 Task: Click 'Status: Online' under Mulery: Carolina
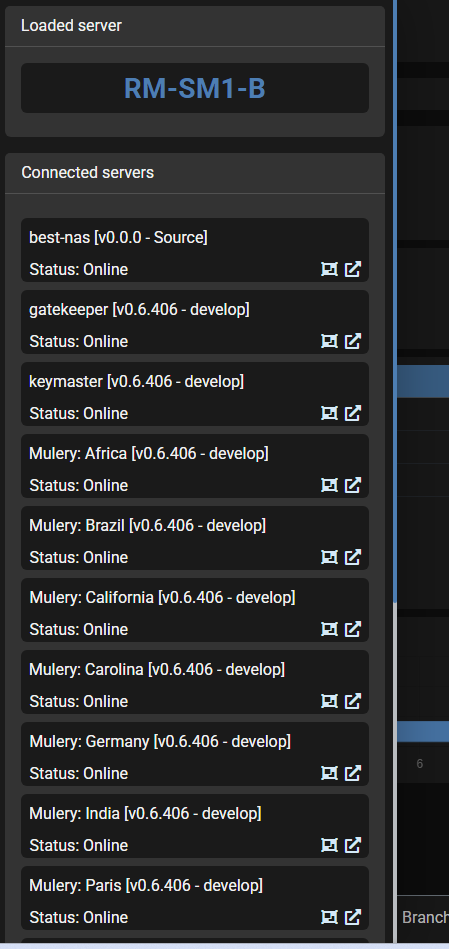(79, 702)
